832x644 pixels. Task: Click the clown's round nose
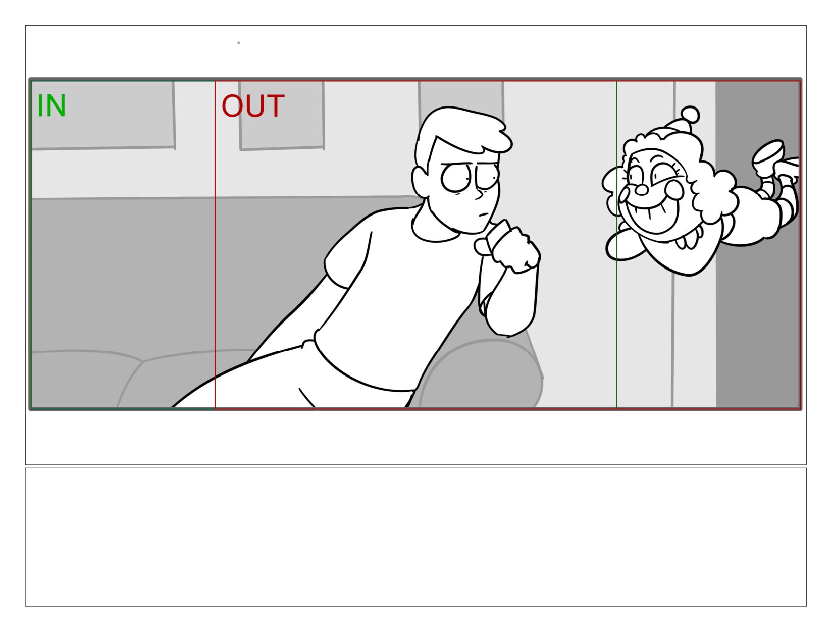642,190
